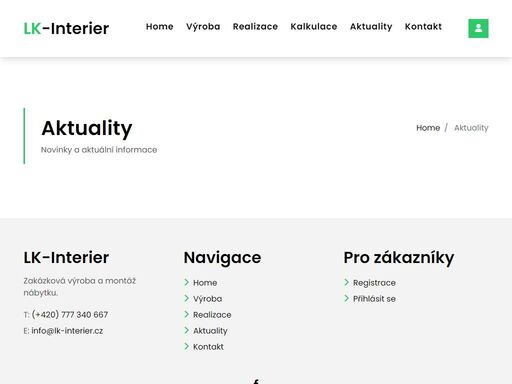This screenshot has height=384, width=512.
Task: Click chevron icon beside Registrace
Action: (x=347, y=282)
